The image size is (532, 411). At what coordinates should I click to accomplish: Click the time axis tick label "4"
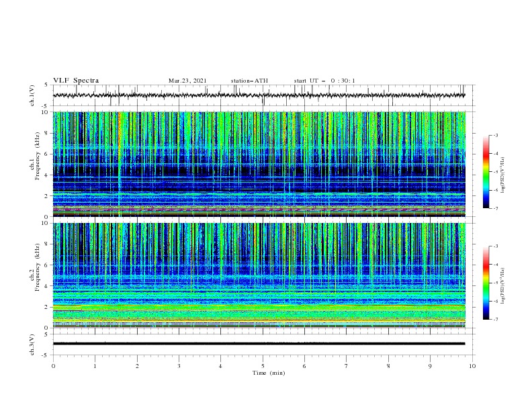pyautogui.click(x=220, y=366)
